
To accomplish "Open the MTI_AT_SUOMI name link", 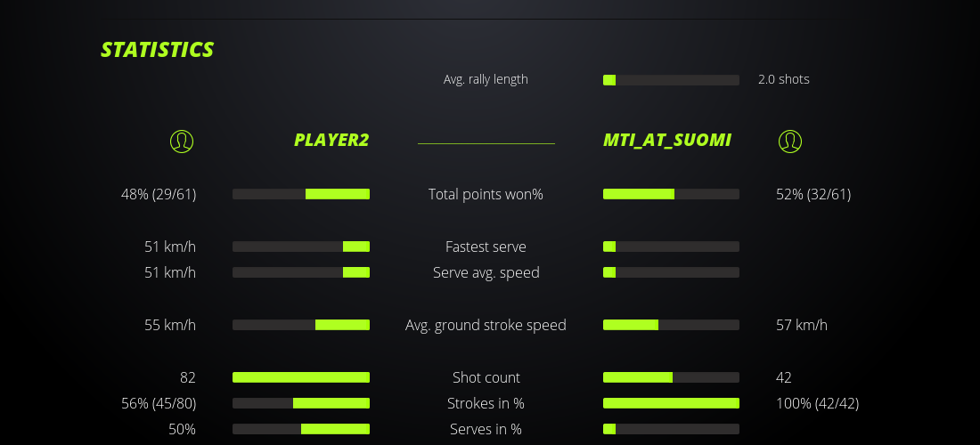I will point(667,140).
